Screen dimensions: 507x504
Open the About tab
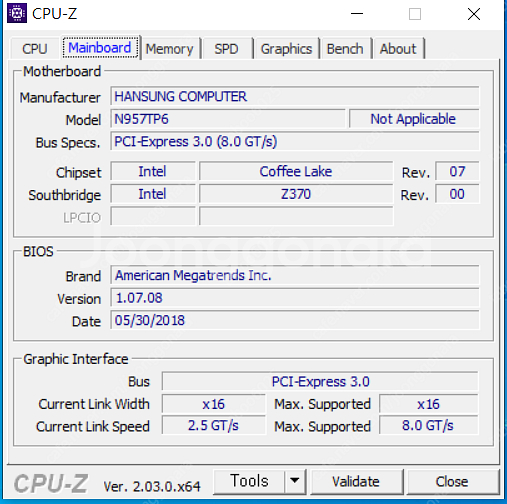pos(398,49)
